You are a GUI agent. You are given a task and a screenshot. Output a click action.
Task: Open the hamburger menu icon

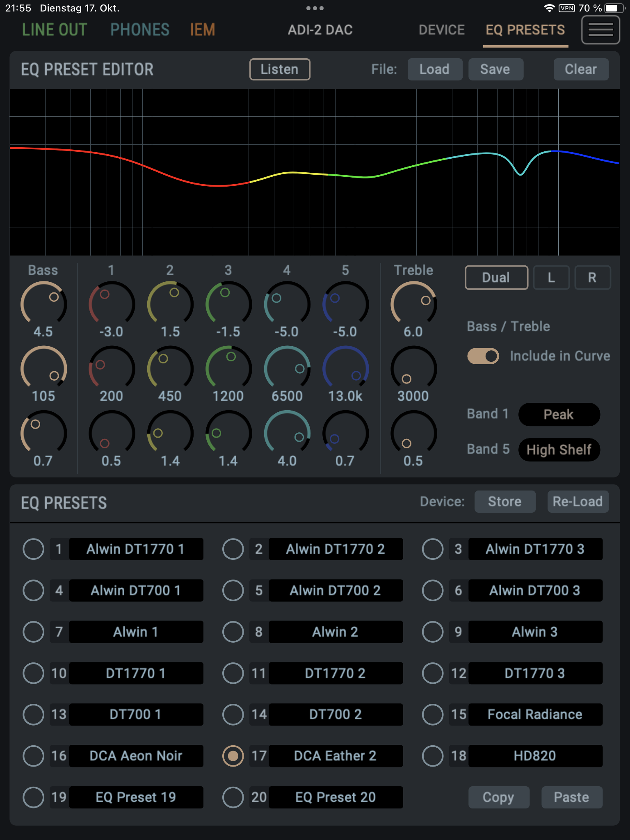[x=600, y=30]
